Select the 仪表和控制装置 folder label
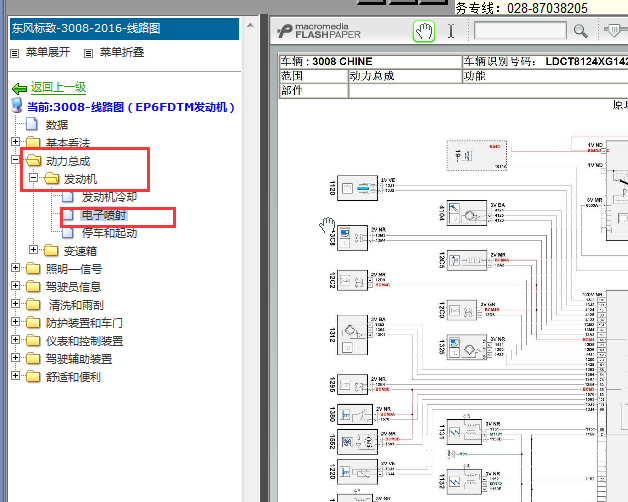628x502 pixels. [85, 341]
